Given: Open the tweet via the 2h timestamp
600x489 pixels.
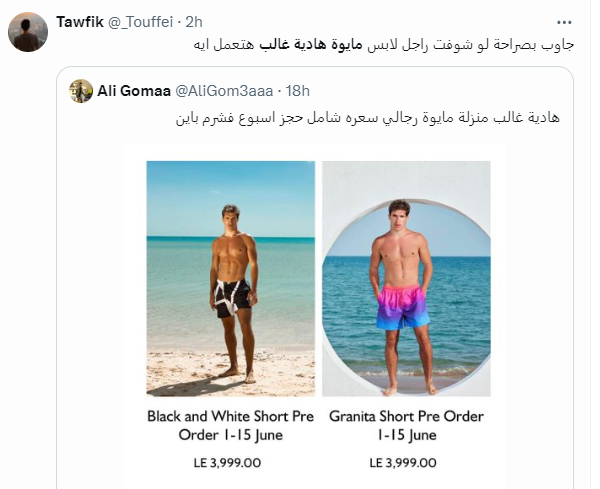Looking at the screenshot, I should coord(195,22).
